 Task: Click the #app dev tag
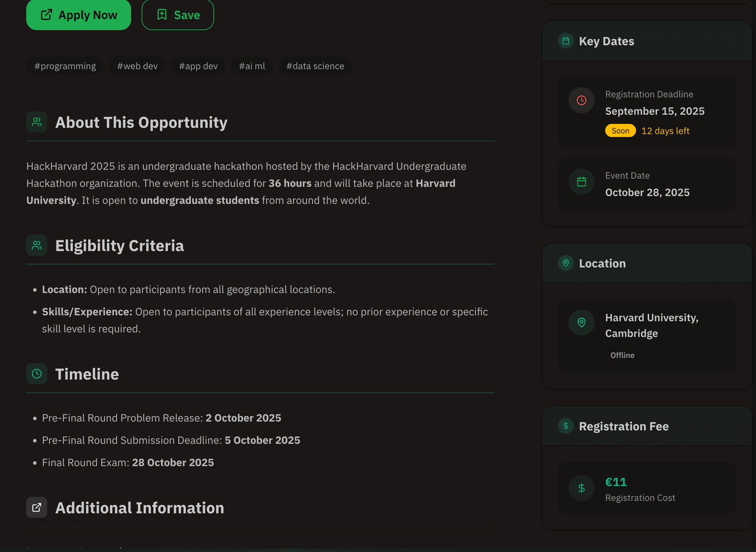(x=198, y=66)
